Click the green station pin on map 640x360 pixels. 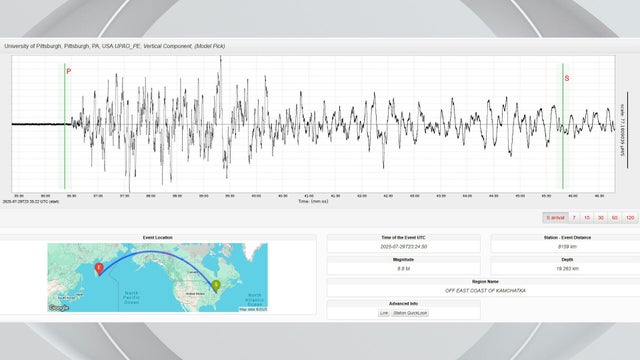[x=216, y=287]
